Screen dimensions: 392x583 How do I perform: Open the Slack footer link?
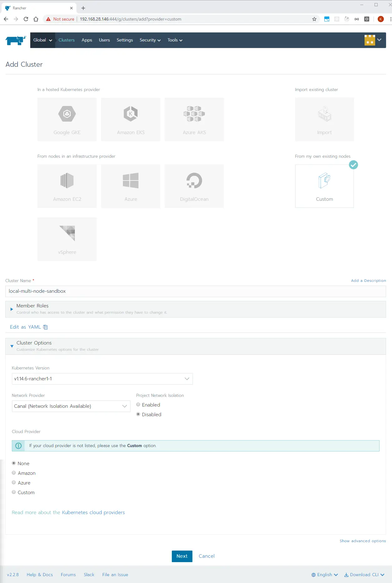pos(89,575)
